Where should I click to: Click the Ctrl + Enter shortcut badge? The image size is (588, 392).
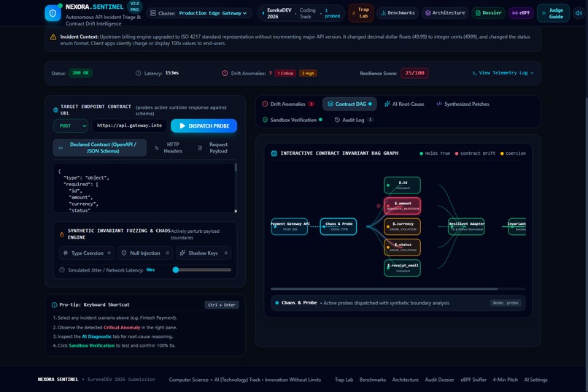coord(222,305)
